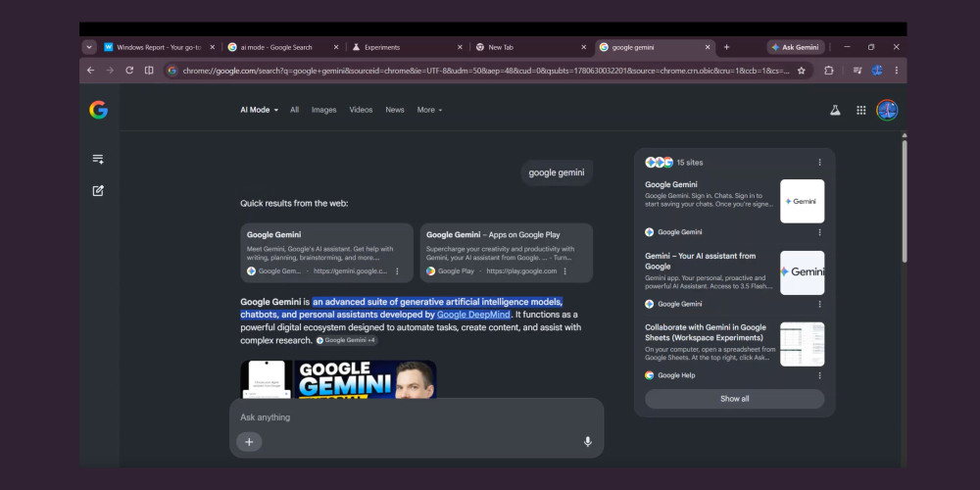This screenshot has height=490, width=980.
Task: Open options for play.google.com result
Action: point(565,271)
